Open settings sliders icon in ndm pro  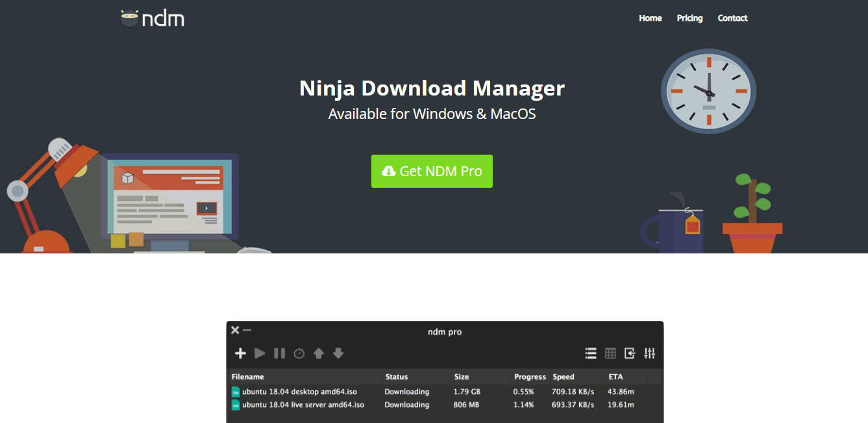tap(650, 353)
